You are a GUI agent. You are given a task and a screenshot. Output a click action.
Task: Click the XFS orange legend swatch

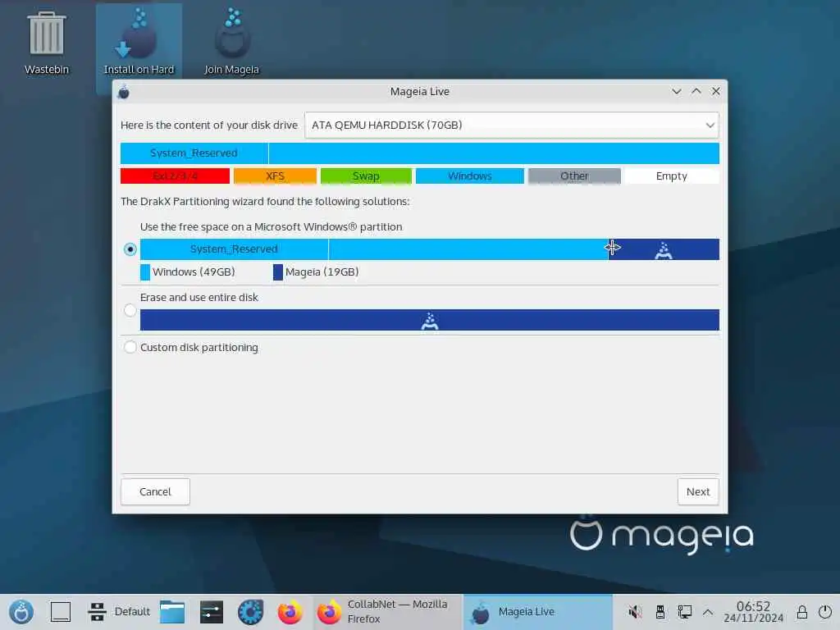[x=276, y=176]
